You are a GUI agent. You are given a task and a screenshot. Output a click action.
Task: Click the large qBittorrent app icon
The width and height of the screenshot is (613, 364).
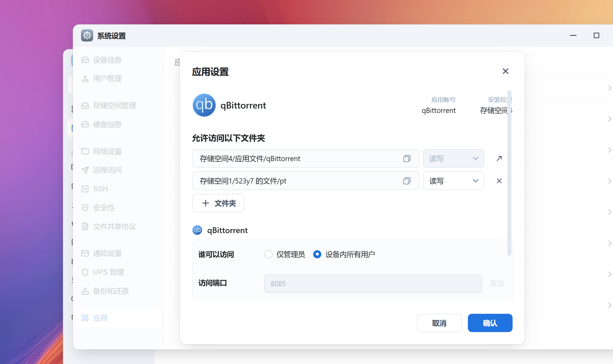[204, 105]
